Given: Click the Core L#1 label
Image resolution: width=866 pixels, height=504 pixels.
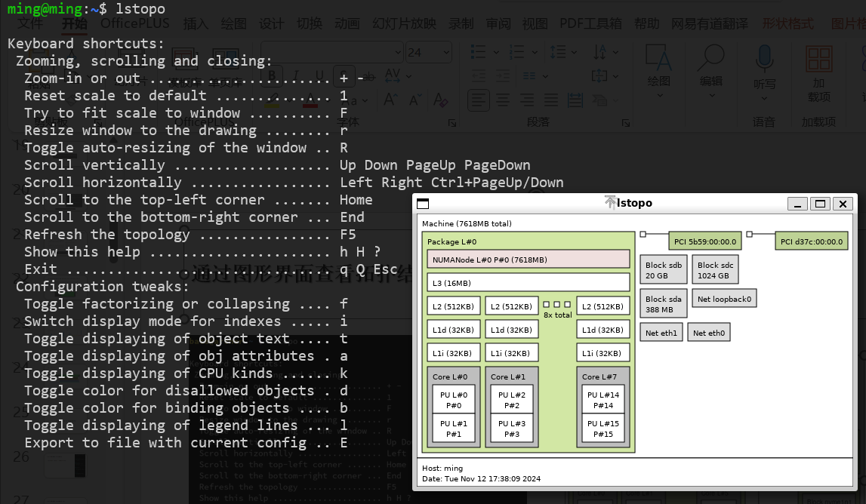Looking at the screenshot, I should (x=508, y=376).
